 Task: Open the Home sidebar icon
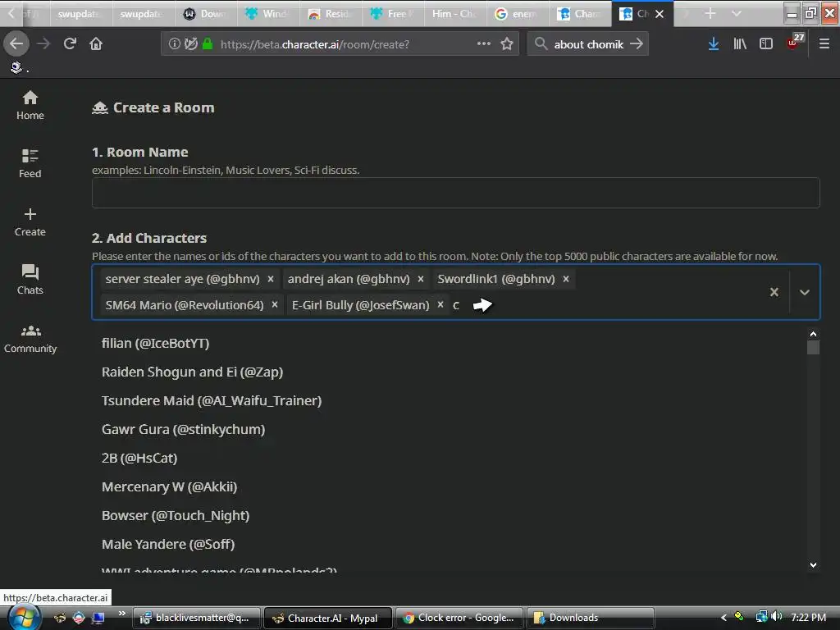coord(30,106)
